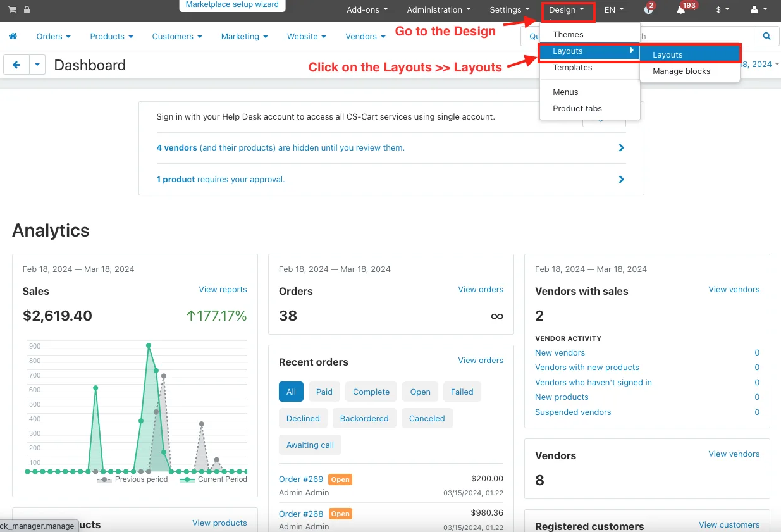Open the help center icon with badge 2
The height and width of the screenshot is (532, 781).
[648, 10]
